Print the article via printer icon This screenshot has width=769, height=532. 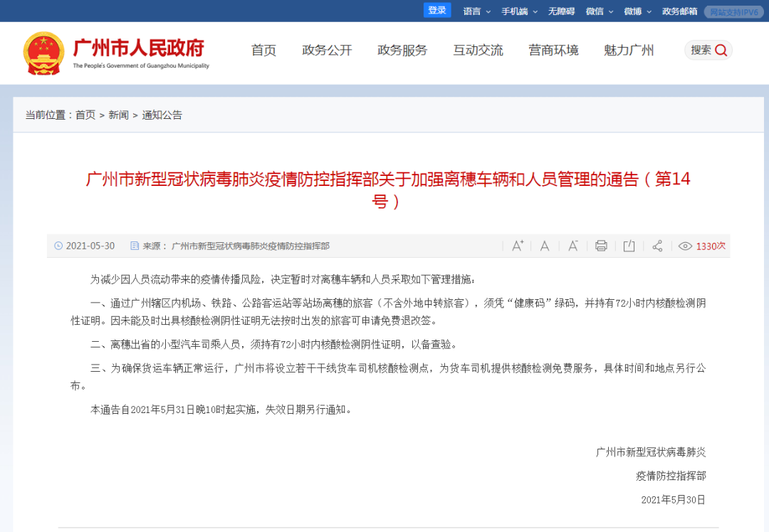point(601,246)
